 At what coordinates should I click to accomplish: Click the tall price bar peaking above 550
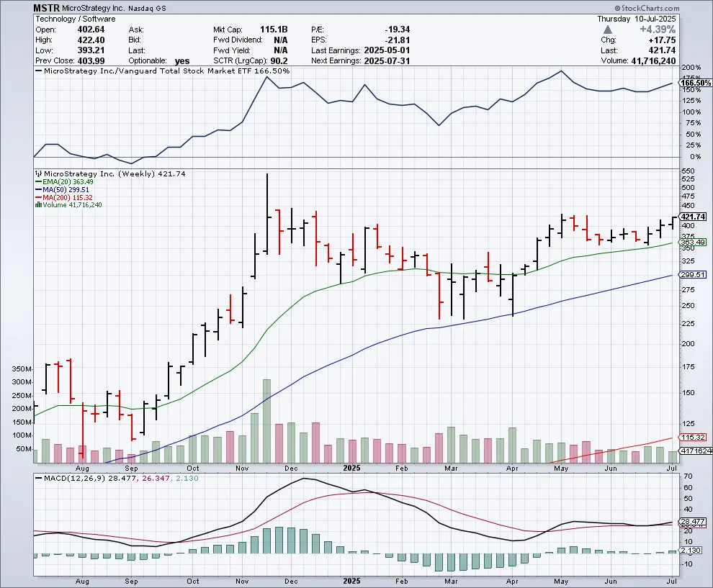click(267, 214)
